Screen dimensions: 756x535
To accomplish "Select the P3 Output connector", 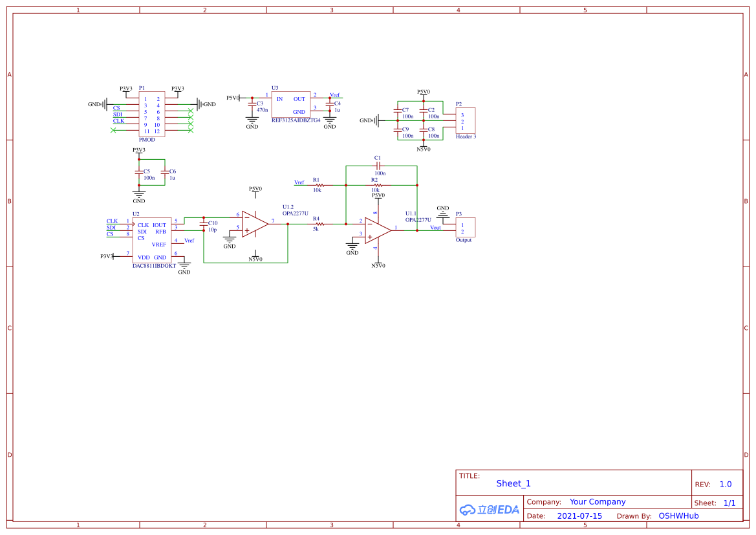I will (x=465, y=228).
